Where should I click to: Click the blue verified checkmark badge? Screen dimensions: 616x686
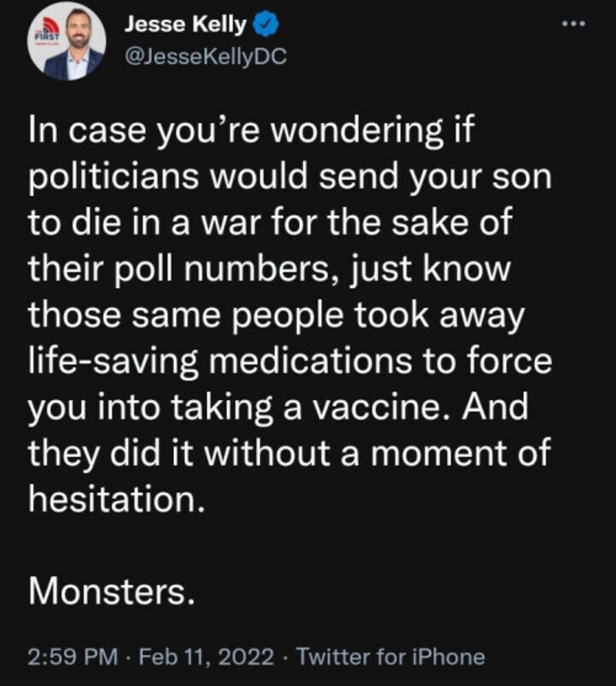tap(265, 24)
